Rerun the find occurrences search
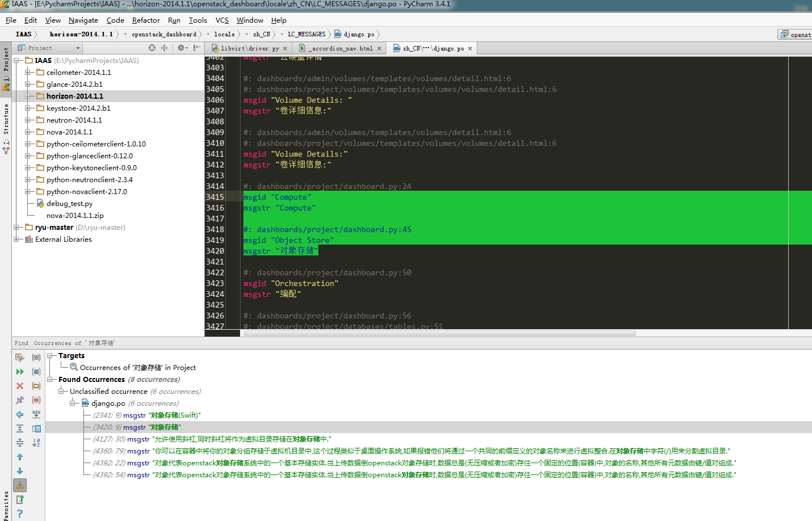Image resolution: width=812 pixels, height=521 pixels. click(20, 372)
